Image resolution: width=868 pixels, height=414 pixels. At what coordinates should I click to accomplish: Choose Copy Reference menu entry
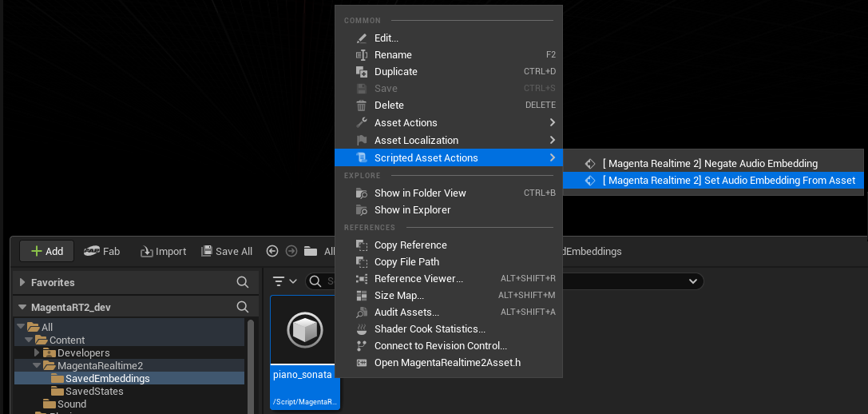tap(449, 245)
